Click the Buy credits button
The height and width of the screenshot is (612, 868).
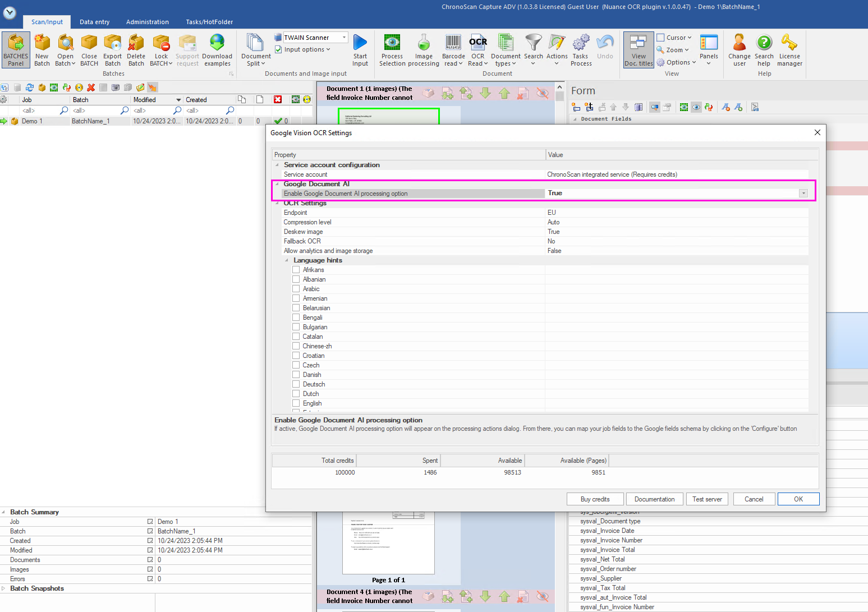[595, 499]
